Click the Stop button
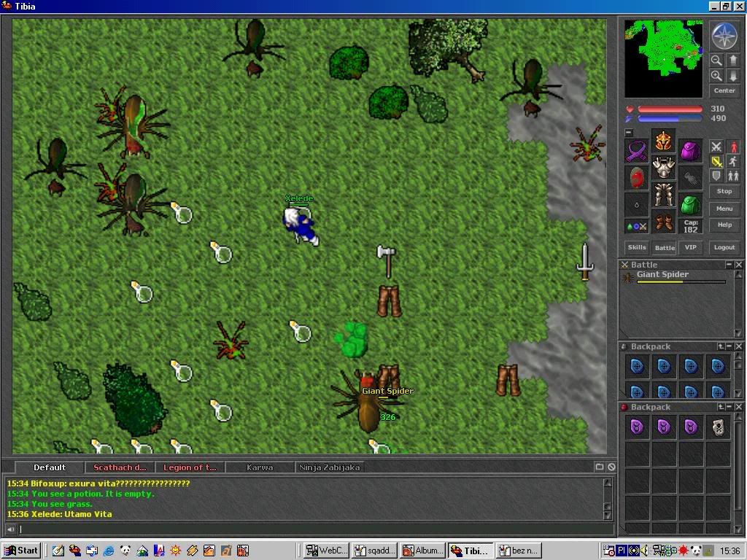 pyautogui.click(x=724, y=192)
